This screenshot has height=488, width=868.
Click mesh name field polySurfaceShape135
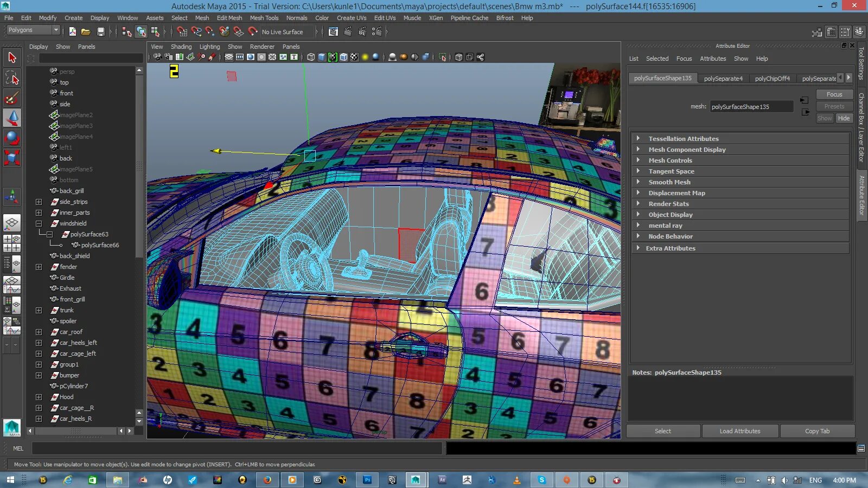tap(752, 107)
